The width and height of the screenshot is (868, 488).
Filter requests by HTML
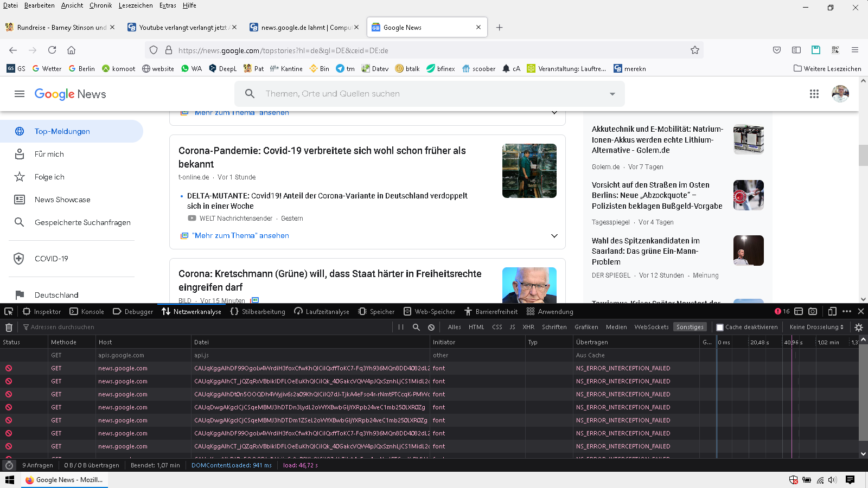click(476, 327)
